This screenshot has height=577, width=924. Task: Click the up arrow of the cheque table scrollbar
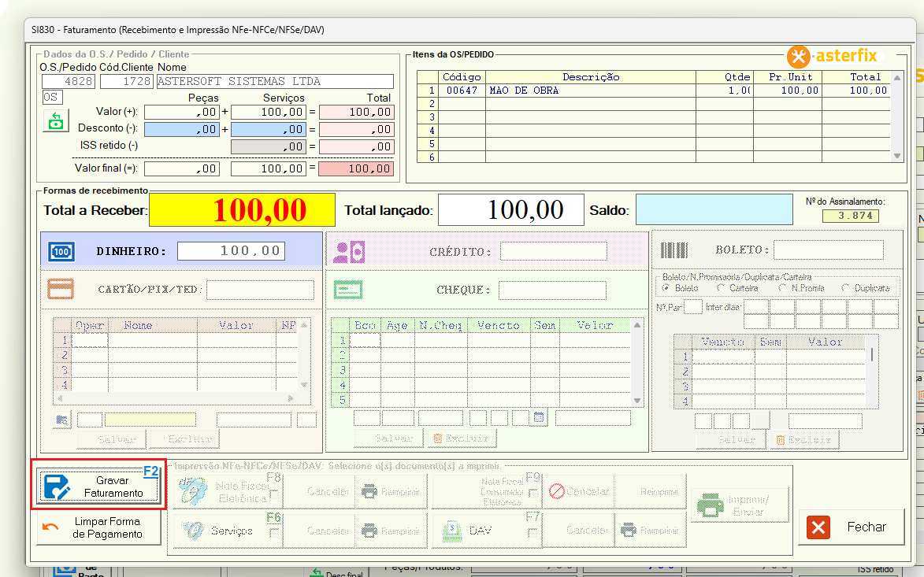click(637, 325)
